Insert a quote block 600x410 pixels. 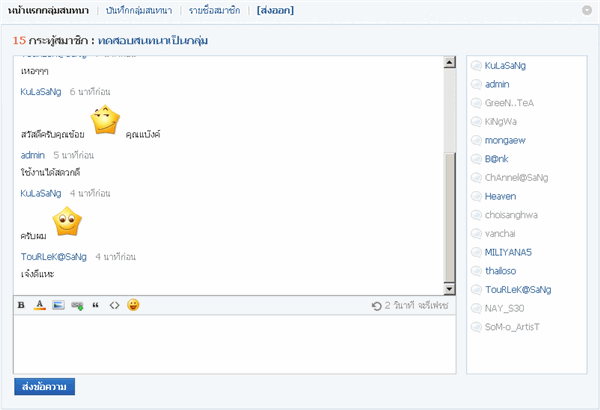pyautogui.click(x=95, y=305)
